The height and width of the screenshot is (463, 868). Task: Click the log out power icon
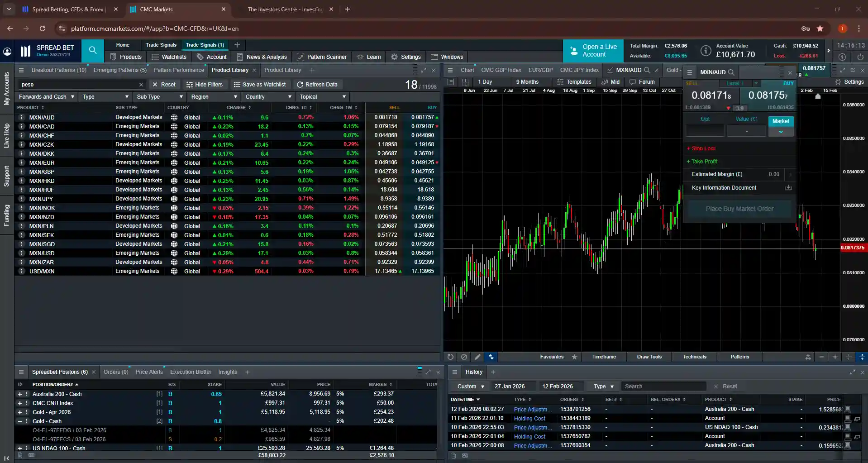pos(859,57)
